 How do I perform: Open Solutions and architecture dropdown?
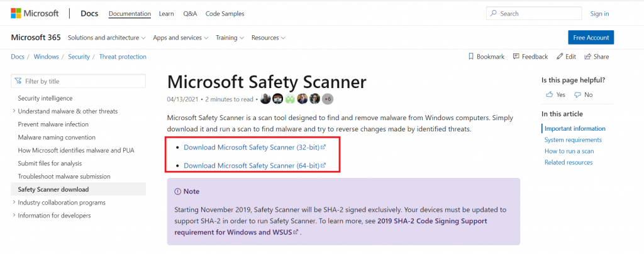click(x=107, y=38)
